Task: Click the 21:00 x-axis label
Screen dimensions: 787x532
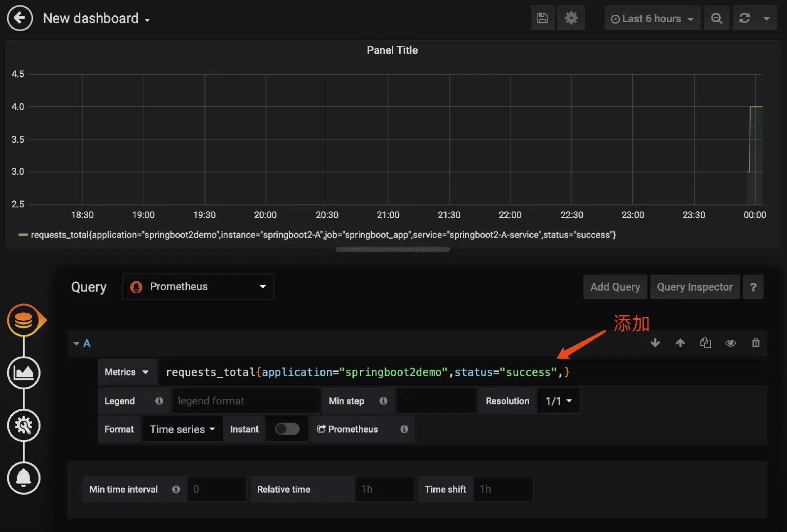Action: (388, 215)
